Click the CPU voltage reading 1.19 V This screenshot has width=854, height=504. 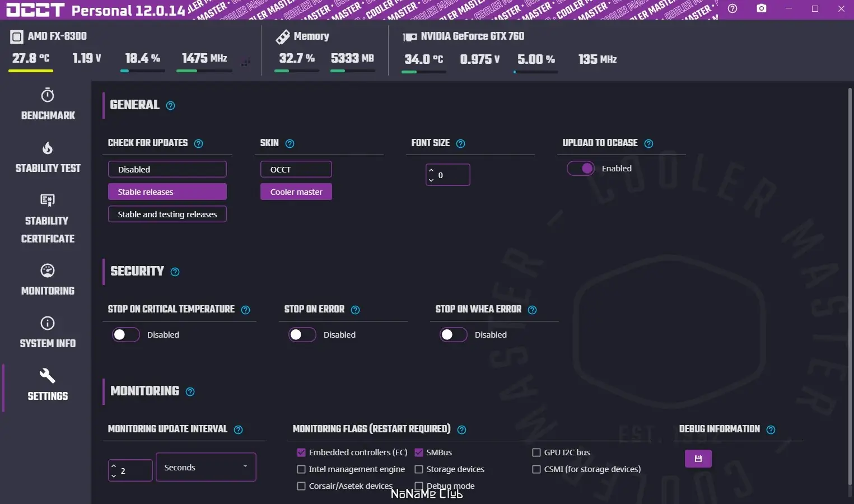click(x=87, y=58)
